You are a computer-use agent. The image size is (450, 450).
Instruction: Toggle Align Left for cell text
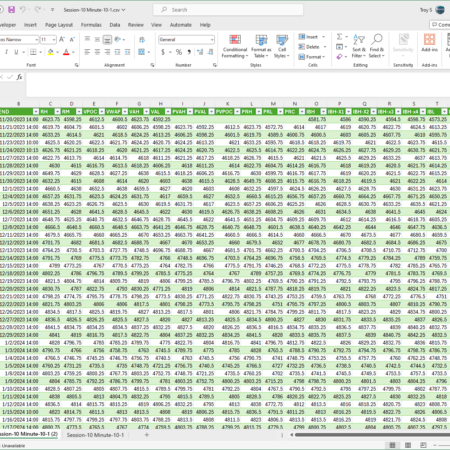87,52
